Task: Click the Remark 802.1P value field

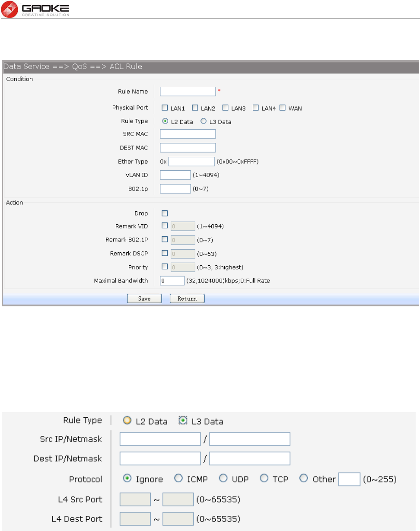Action: 182,239
